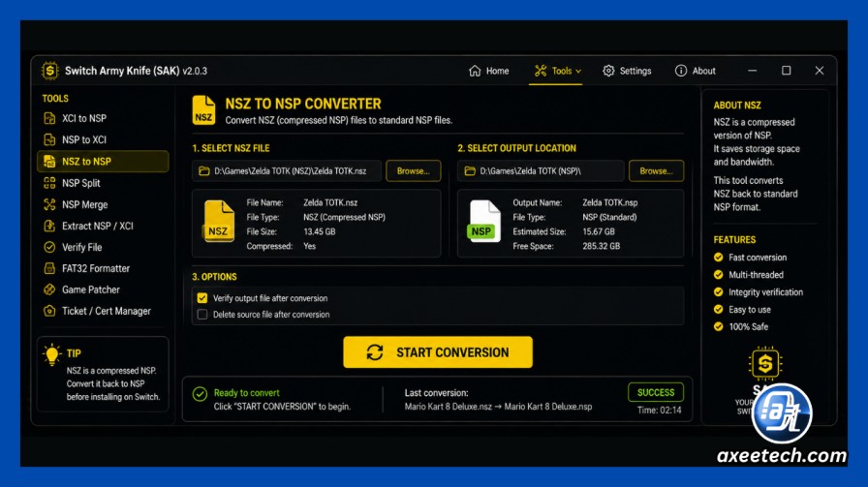The image size is (868, 487).
Task: Open Extract NSP / XCI tool
Action: point(103,226)
